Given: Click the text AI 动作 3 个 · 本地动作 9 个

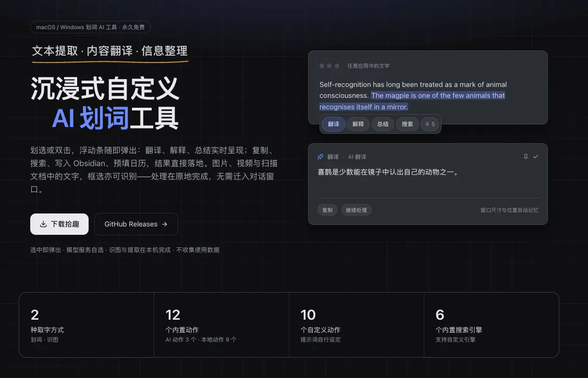Looking at the screenshot, I should point(201,339).
